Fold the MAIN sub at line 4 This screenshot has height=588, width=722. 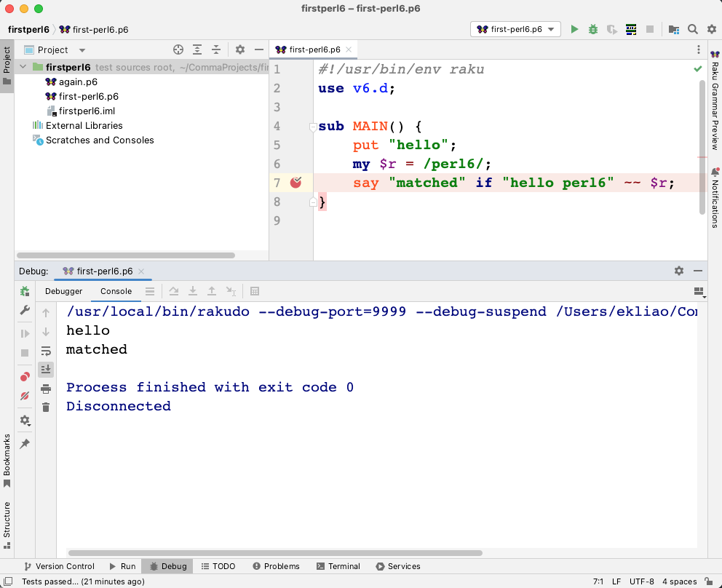[313, 127]
